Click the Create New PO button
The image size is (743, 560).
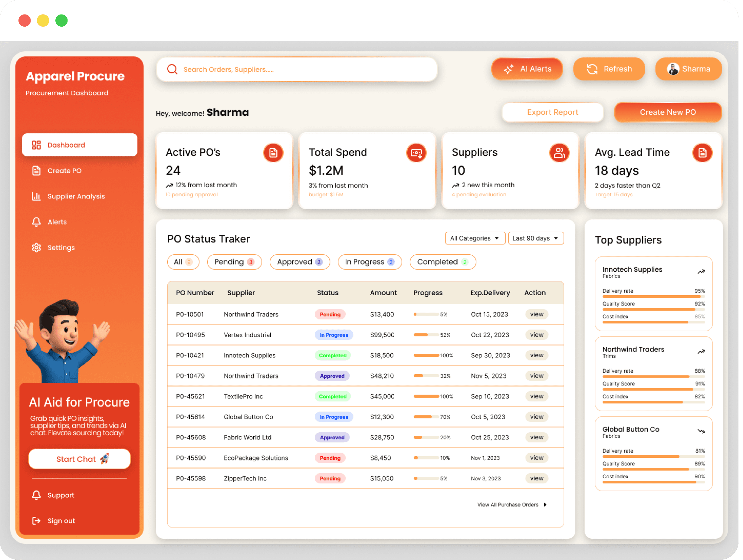667,112
